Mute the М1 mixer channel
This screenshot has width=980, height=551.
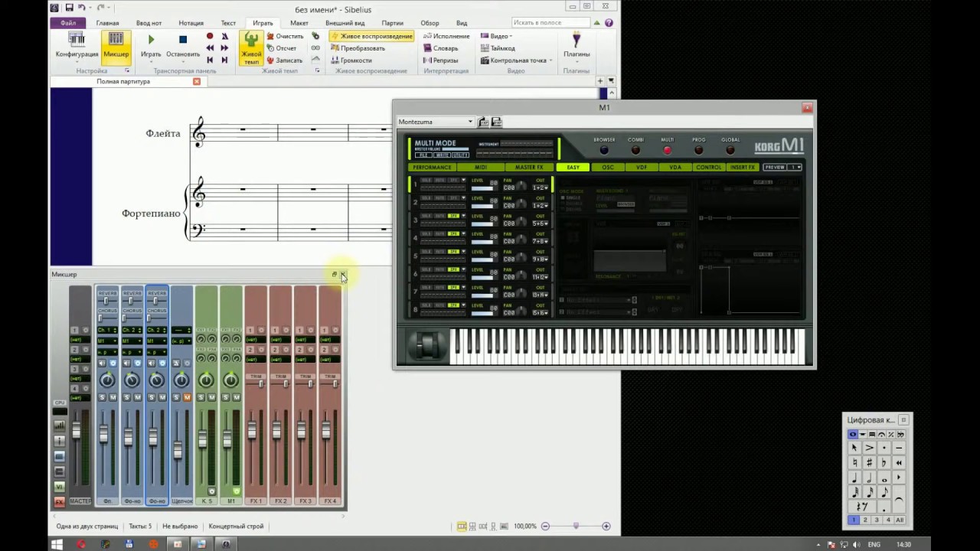237,397
